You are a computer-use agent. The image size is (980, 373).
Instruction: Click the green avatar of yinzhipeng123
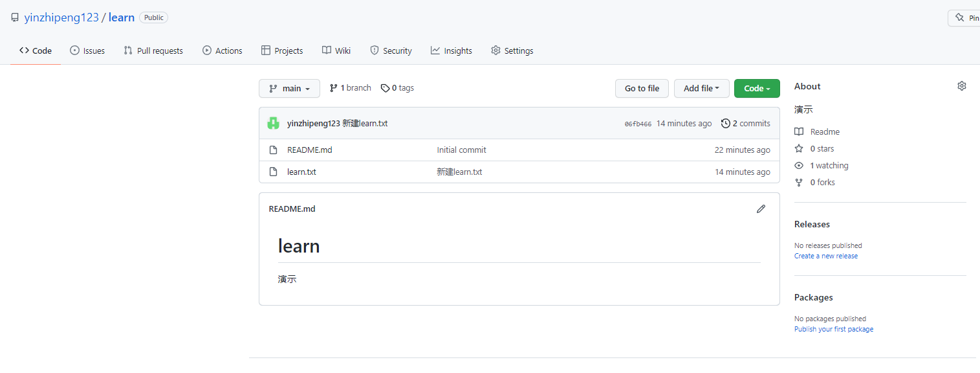[x=274, y=123]
